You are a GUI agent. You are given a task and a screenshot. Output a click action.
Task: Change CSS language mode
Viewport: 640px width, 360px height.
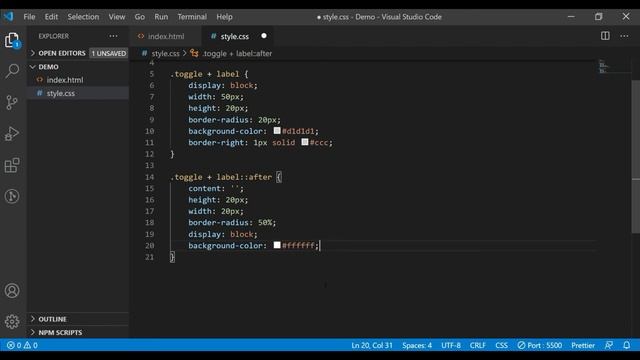coord(501,345)
